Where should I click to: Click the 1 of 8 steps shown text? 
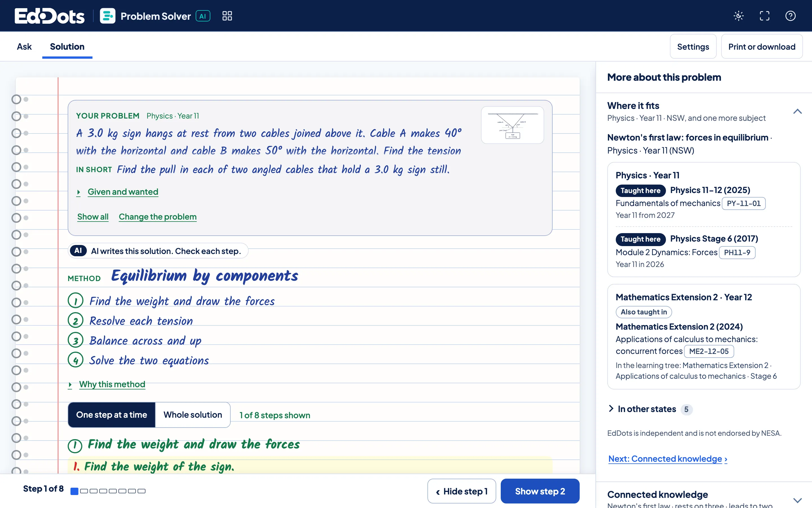coord(275,415)
